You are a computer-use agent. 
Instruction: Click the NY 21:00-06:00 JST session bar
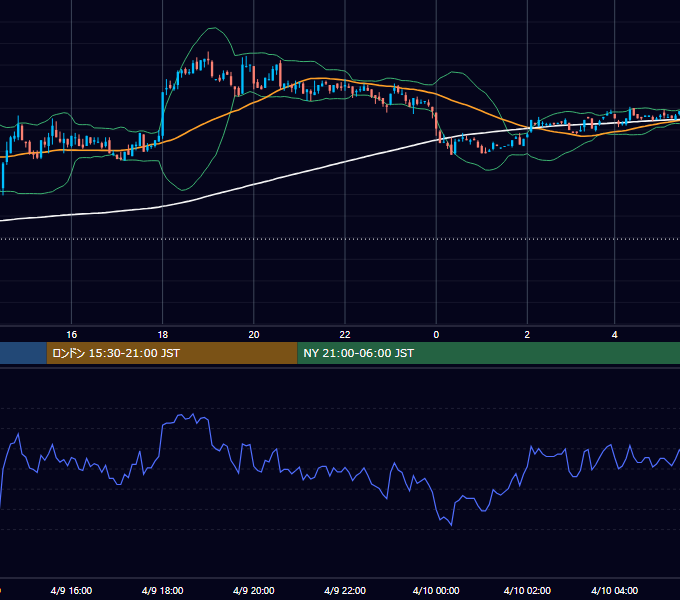tap(488, 353)
